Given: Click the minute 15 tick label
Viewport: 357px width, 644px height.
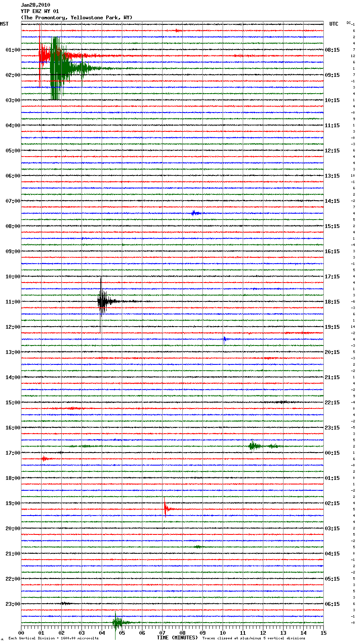Looking at the screenshot, I should pos(323,632).
